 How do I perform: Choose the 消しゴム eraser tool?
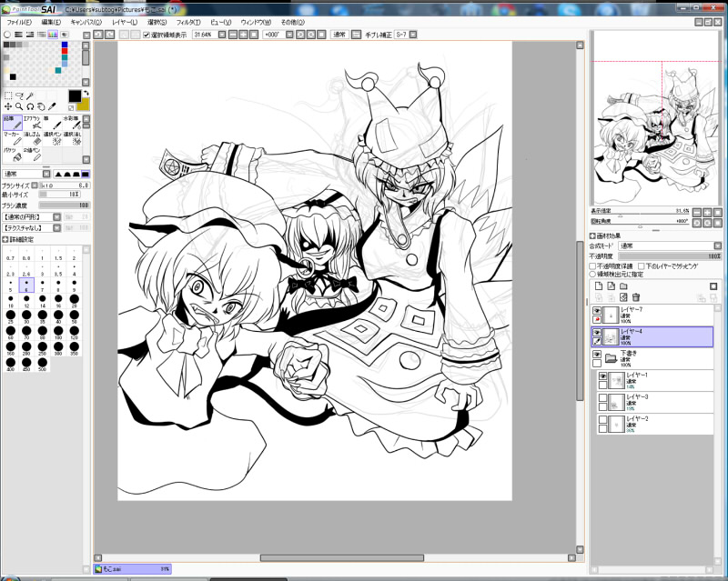point(32,138)
